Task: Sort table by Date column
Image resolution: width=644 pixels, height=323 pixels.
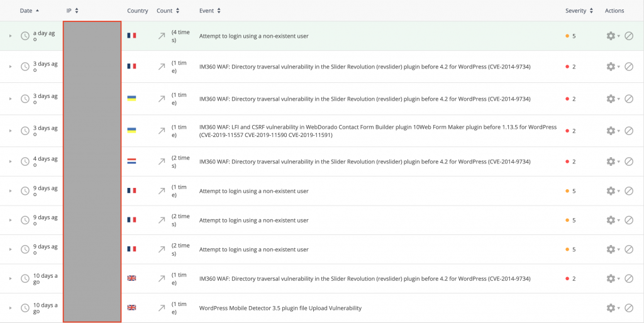Action: pyautogui.click(x=29, y=11)
